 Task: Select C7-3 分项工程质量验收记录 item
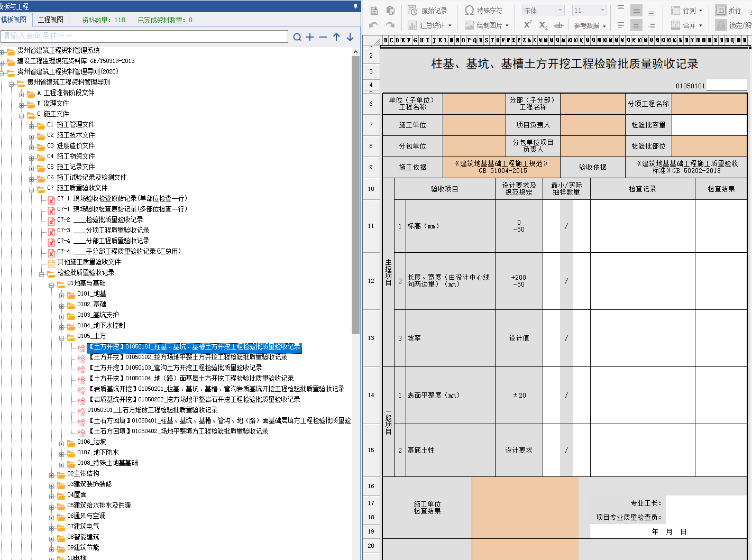click(x=103, y=230)
